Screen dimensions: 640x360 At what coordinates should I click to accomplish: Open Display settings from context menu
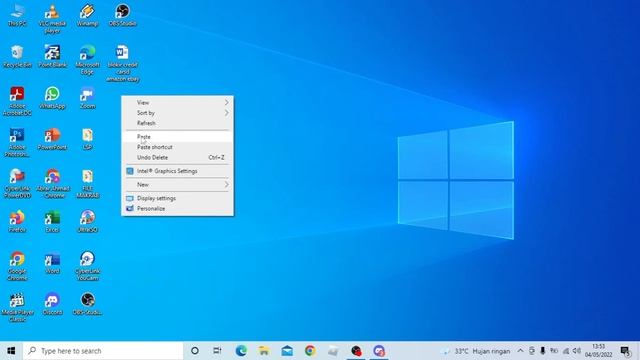point(178,198)
